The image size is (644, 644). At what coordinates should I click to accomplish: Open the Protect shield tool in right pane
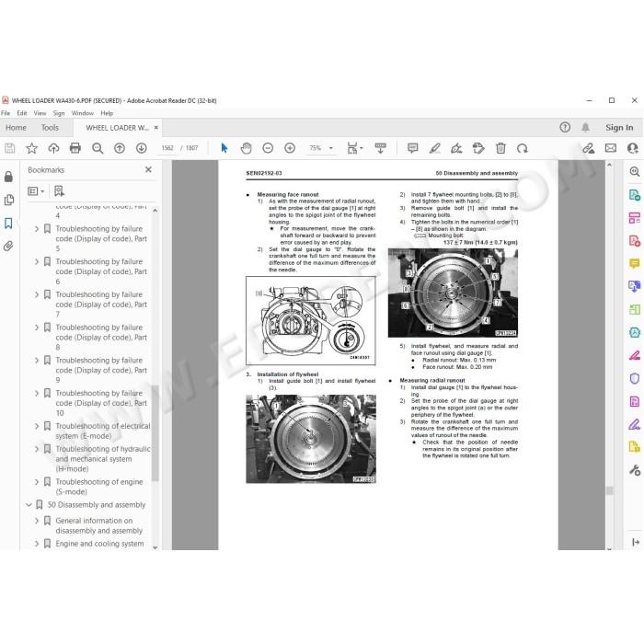[635, 378]
